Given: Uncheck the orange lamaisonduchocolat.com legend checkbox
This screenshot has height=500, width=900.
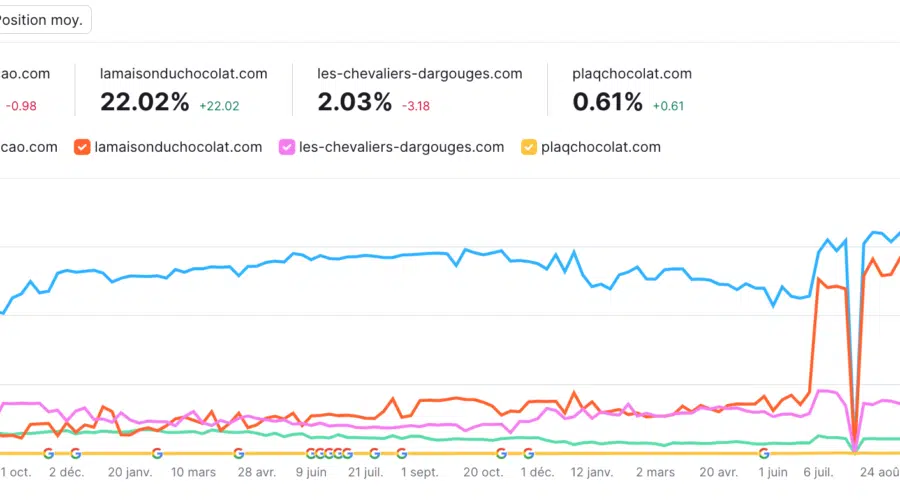Looking at the screenshot, I should point(82,147).
